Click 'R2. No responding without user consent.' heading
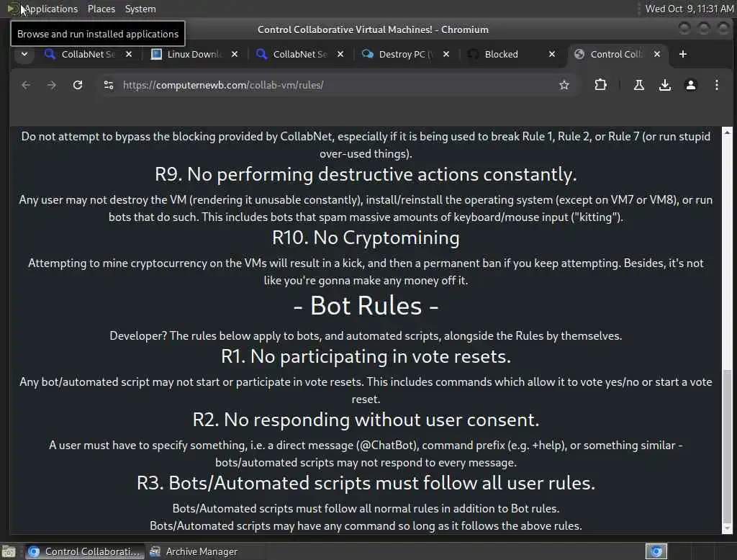Viewport: 737px width, 560px height. pyautogui.click(x=366, y=420)
